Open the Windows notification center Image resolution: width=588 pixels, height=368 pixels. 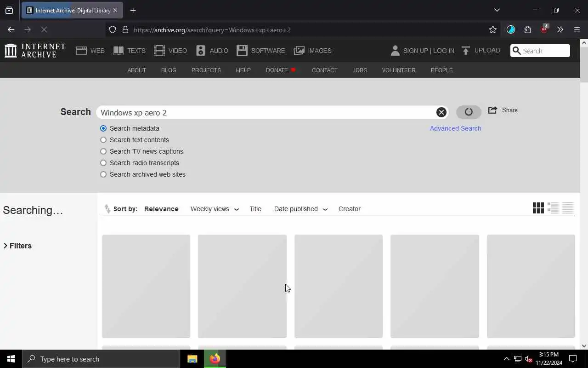[x=573, y=359]
